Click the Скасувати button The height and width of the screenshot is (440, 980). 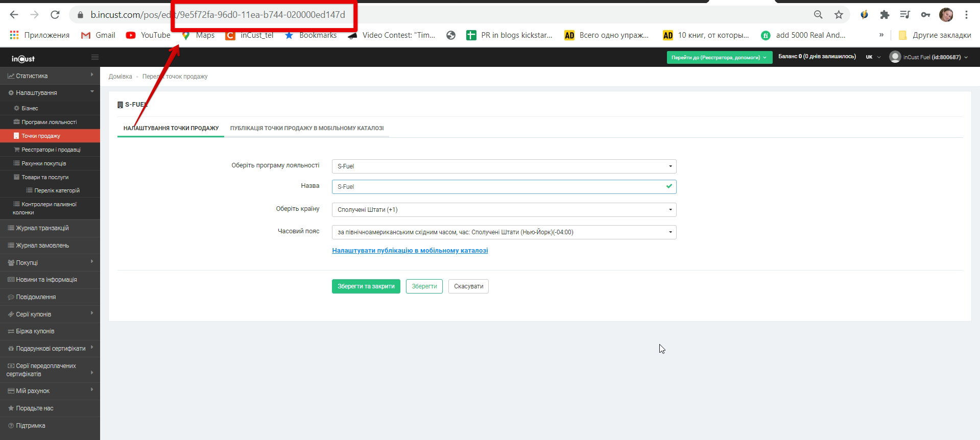coord(468,286)
